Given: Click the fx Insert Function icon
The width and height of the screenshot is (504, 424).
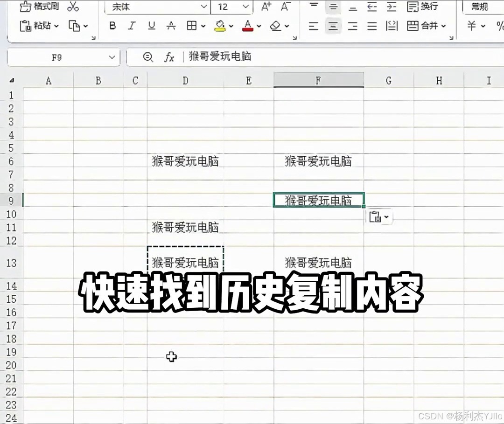Looking at the screenshot, I should (169, 57).
